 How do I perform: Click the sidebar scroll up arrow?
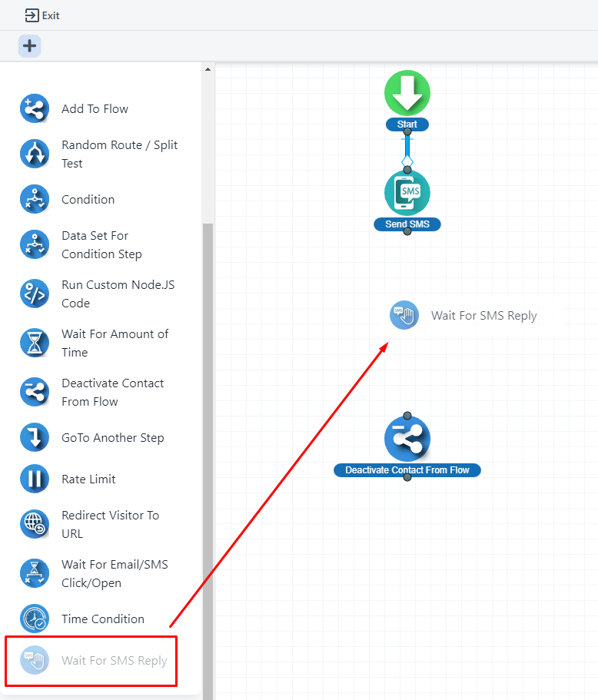point(208,70)
